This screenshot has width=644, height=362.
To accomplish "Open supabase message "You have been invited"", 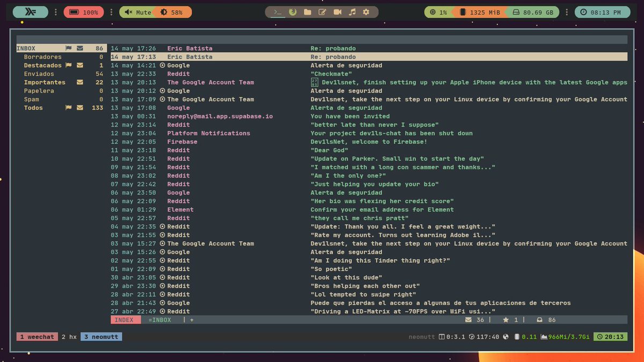I will [x=369, y=116].
